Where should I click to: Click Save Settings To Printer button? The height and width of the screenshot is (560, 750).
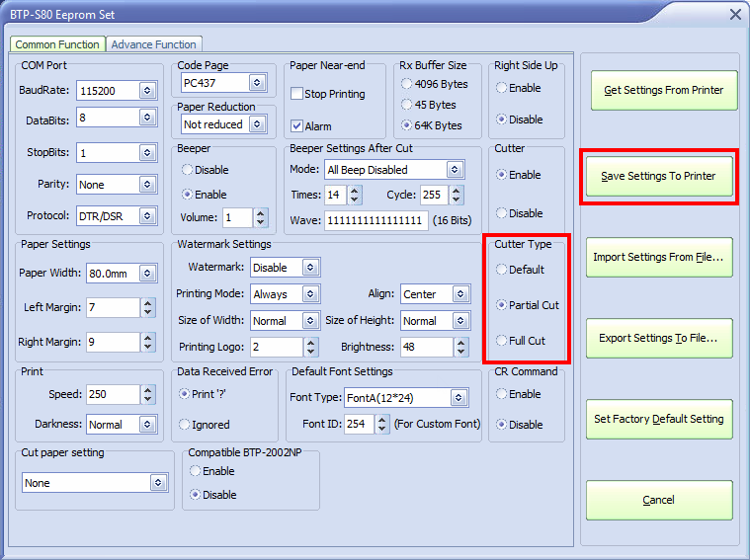coord(659,176)
